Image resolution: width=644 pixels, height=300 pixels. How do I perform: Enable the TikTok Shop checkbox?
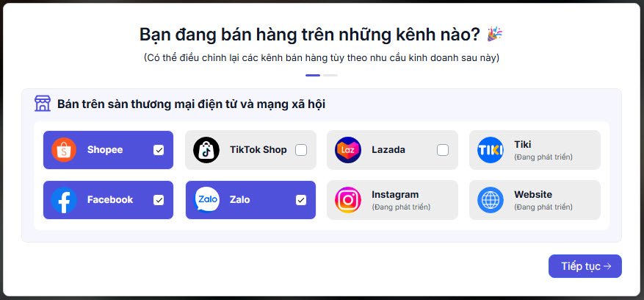[301, 150]
